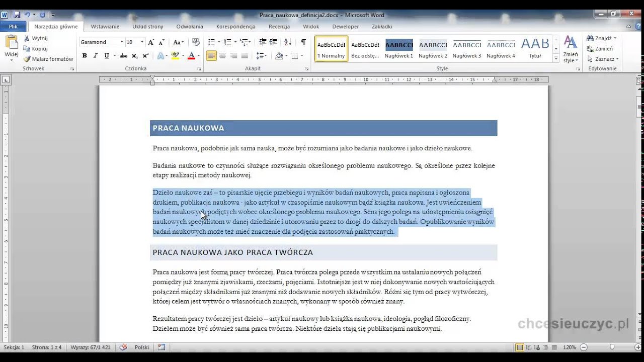Decrease font size with Shrink Font
Image resolution: width=644 pixels, height=362 pixels.
coord(162,42)
